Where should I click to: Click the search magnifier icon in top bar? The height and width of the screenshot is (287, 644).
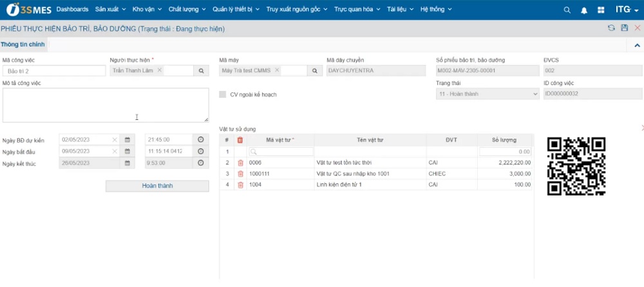(567, 10)
